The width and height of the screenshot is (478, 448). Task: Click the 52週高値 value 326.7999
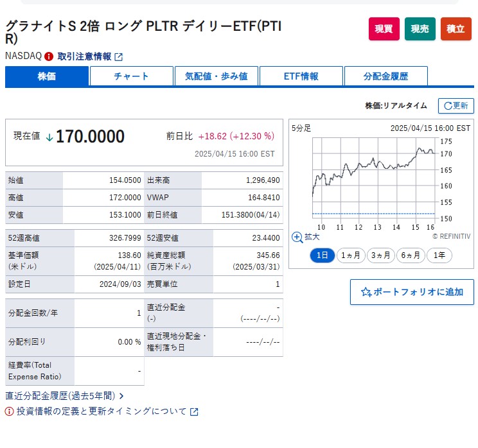point(125,238)
